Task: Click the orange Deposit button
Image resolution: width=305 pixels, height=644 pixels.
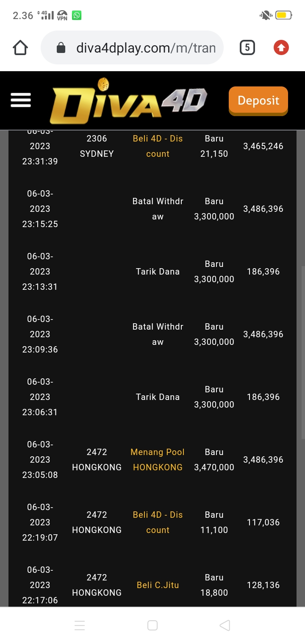Action: pos(258,100)
